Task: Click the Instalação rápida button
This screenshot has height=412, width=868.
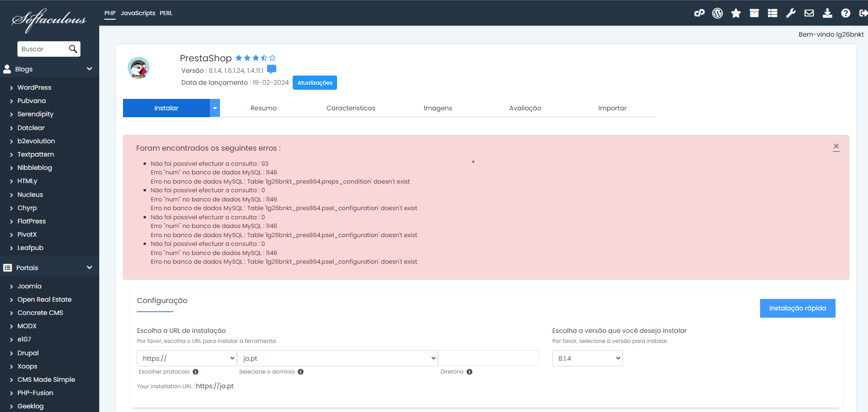Action: pyautogui.click(x=798, y=308)
